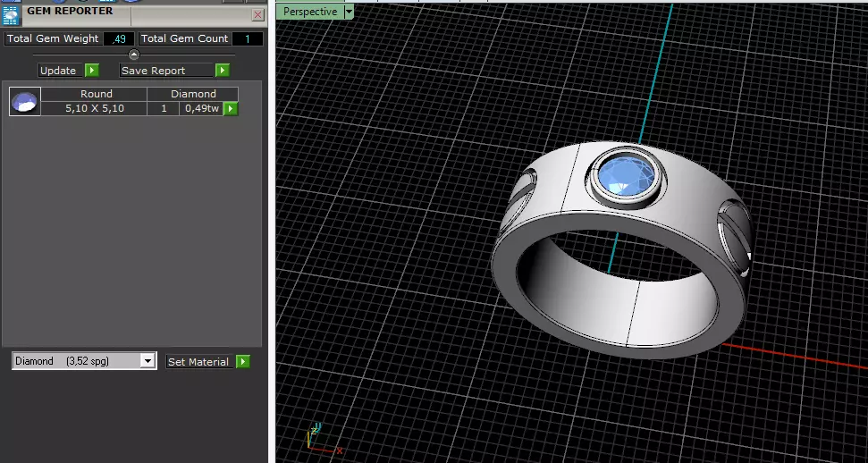868x463 pixels.
Task: Click the Total Gem Weight value field
Action: click(119, 38)
